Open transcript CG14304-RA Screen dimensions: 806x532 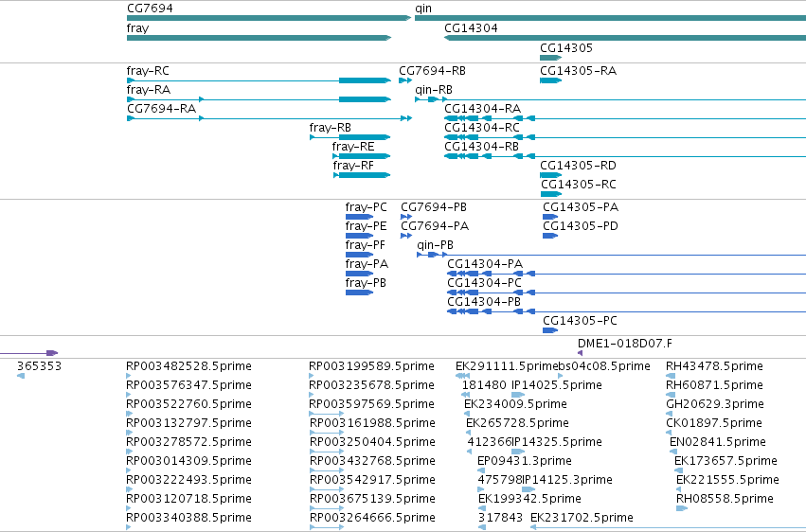click(483, 109)
